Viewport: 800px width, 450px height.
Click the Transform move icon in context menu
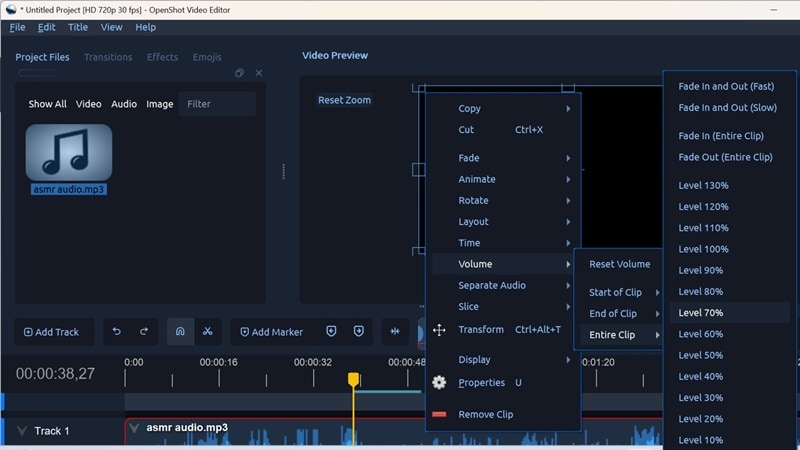tap(439, 330)
